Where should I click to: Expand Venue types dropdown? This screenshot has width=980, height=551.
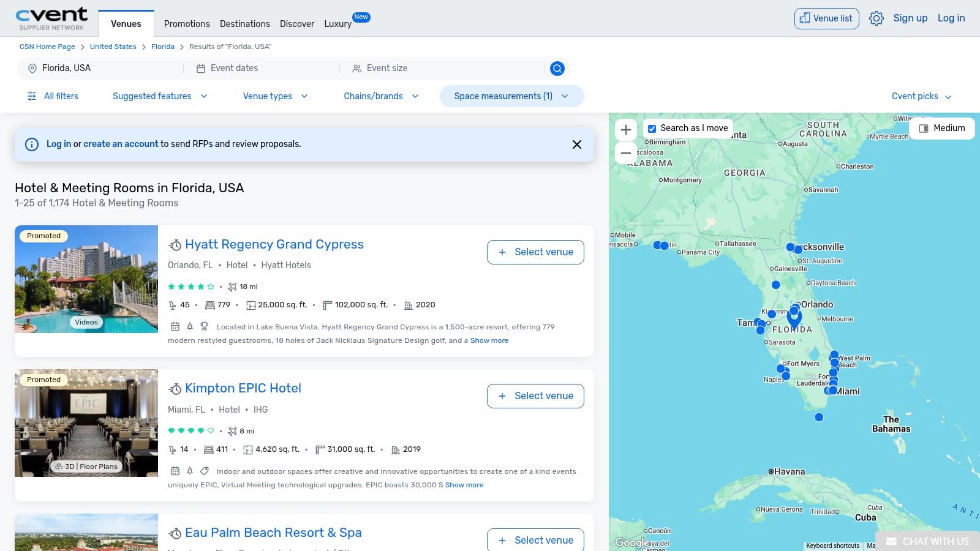[275, 96]
